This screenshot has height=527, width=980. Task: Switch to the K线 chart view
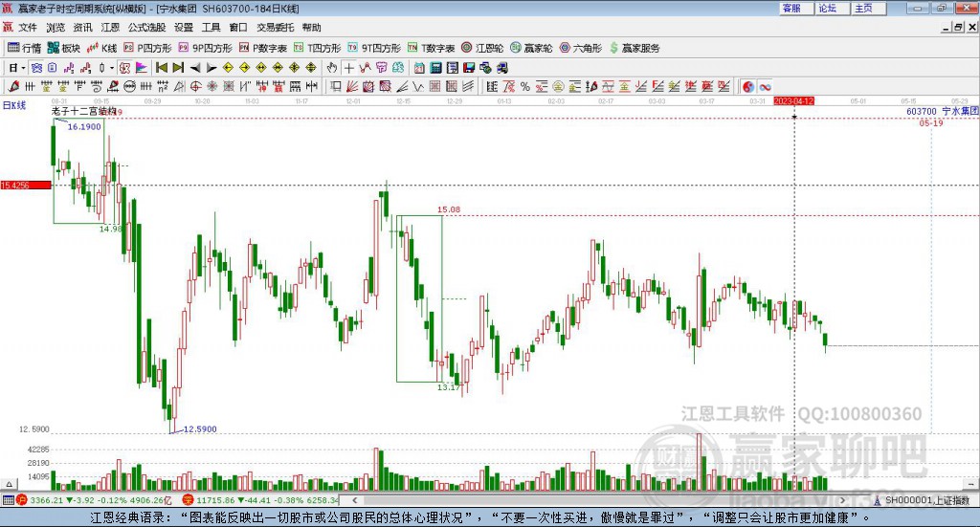[x=101, y=48]
